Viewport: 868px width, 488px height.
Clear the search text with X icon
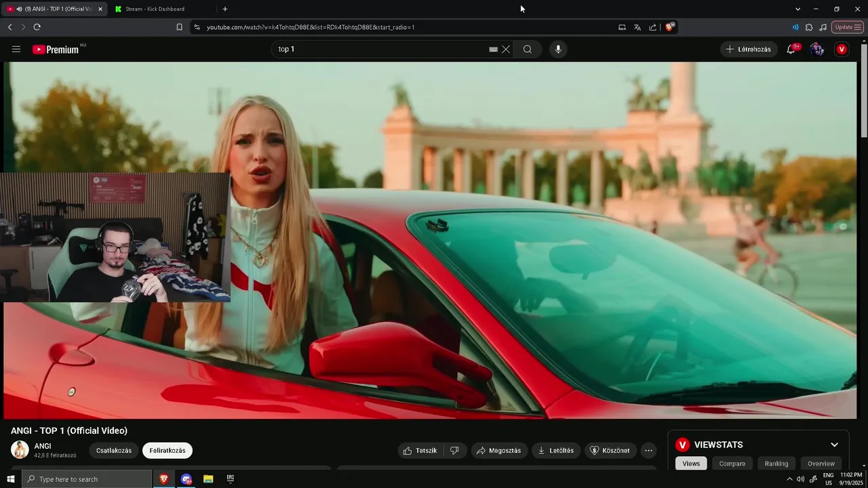click(x=506, y=49)
